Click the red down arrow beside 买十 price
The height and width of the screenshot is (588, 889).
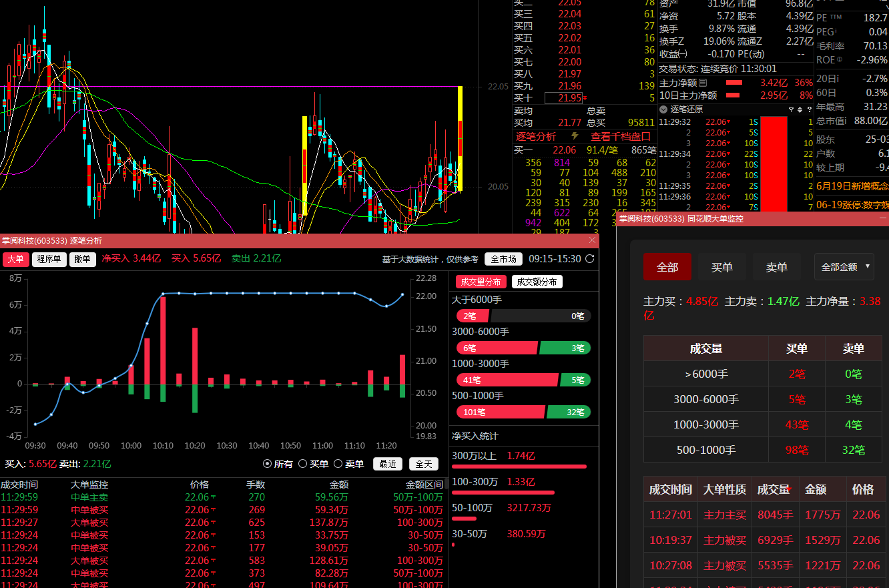(585, 99)
